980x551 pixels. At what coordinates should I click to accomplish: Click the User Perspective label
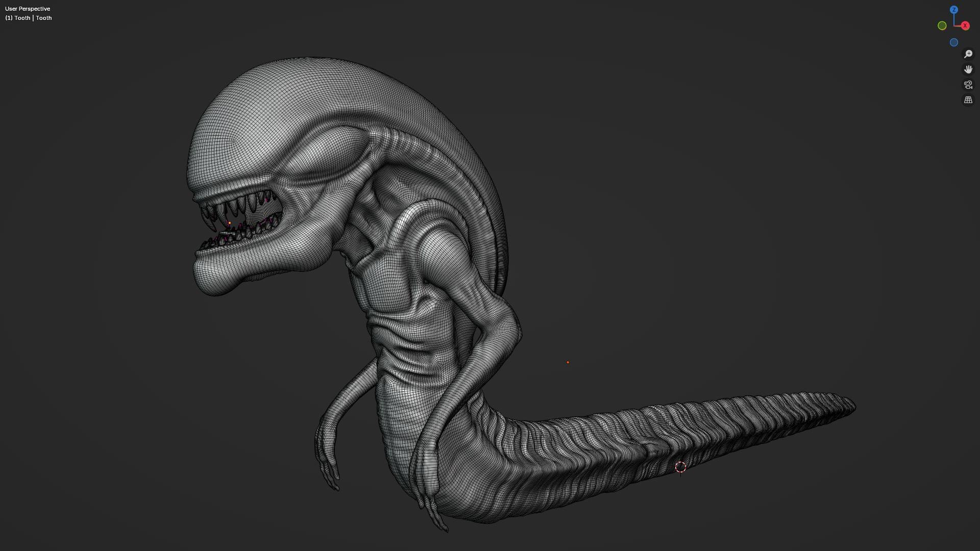click(x=28, y=9)
